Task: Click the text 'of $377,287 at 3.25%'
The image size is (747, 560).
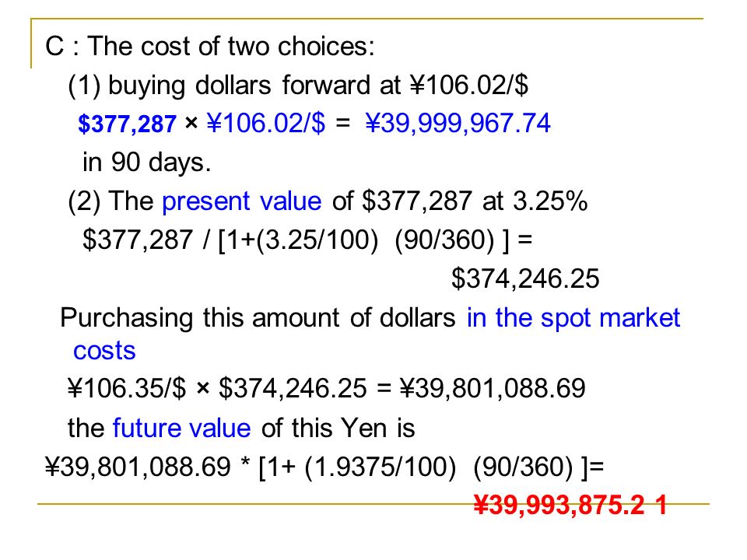Action: (x=460, y=201)
